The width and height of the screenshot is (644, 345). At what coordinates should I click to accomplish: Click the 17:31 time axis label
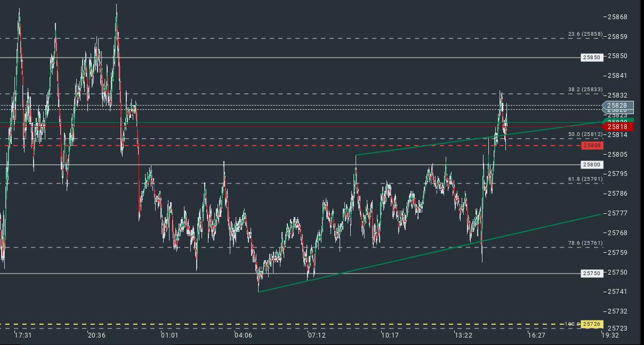point(23,335)
